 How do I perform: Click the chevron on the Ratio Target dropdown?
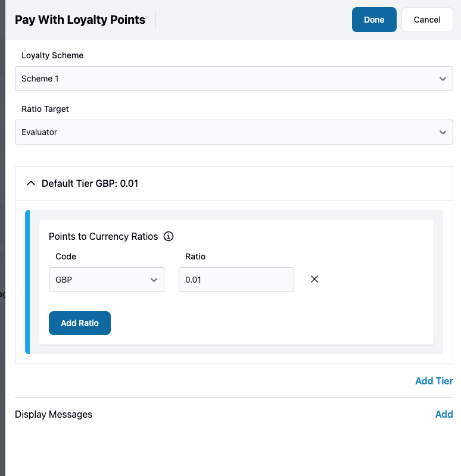pyautogui.click(x=443, y=131)
